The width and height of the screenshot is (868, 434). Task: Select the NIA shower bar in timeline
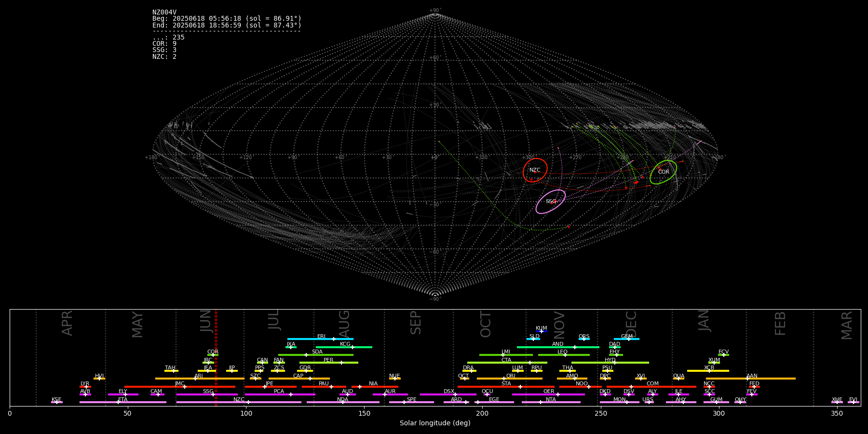(375, 387)
